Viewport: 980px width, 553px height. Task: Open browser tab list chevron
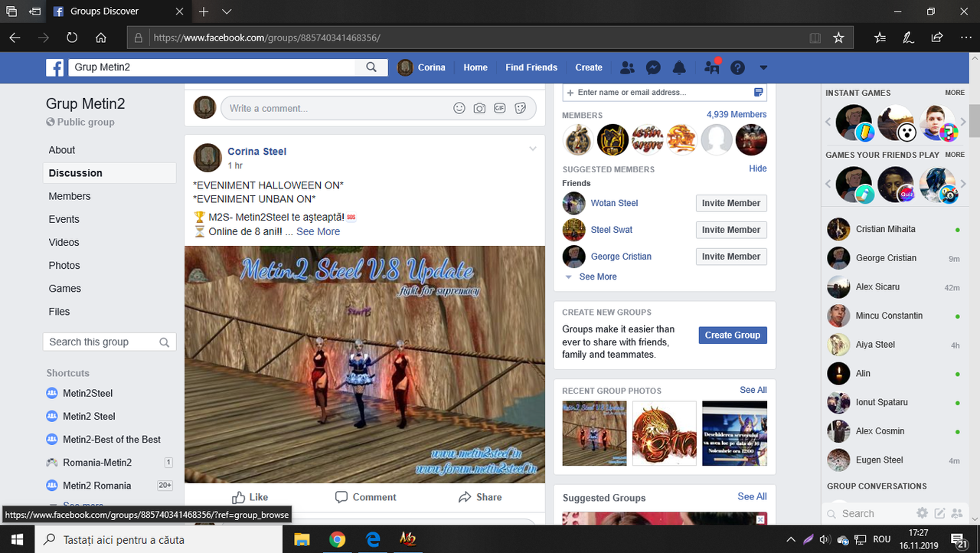pyautogui.click(x=227, y=11)
